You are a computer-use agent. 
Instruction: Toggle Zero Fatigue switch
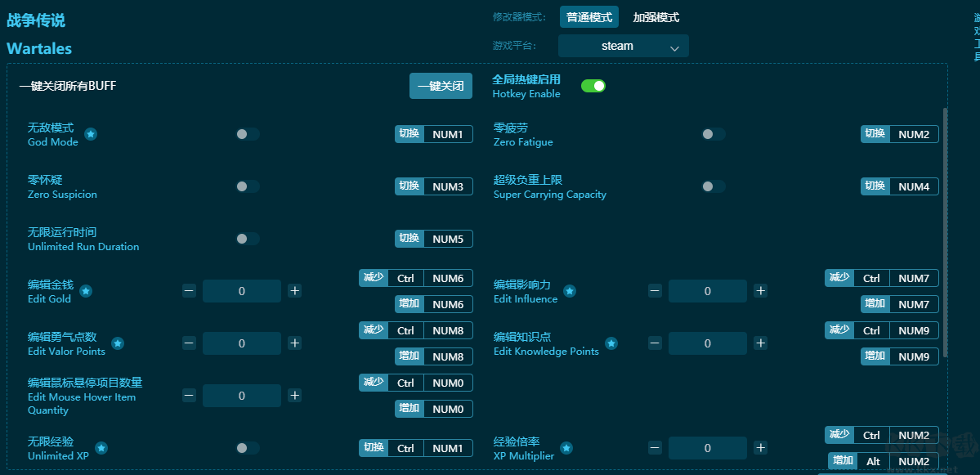713,134
